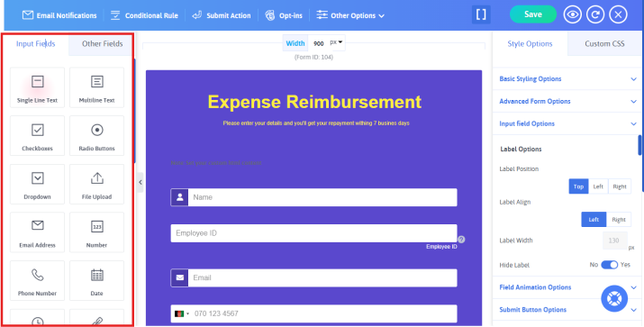Click the Employee ID input field
This screenshot has width=644, height=327.
click(x=313, y=233)
